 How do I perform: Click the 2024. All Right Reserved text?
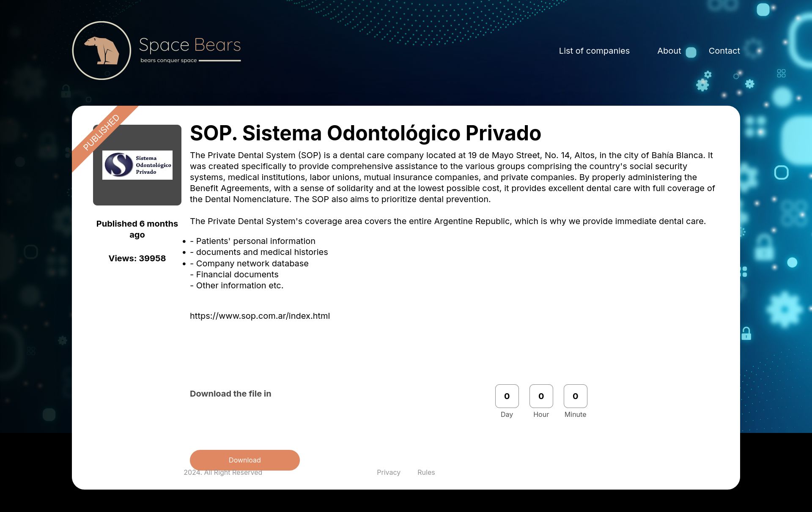coord(223,472)
